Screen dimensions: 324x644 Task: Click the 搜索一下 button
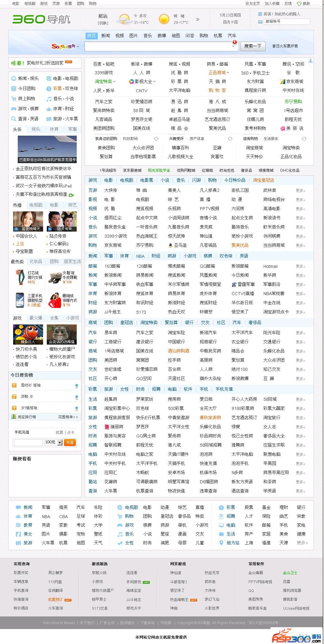tap(253, 46)
